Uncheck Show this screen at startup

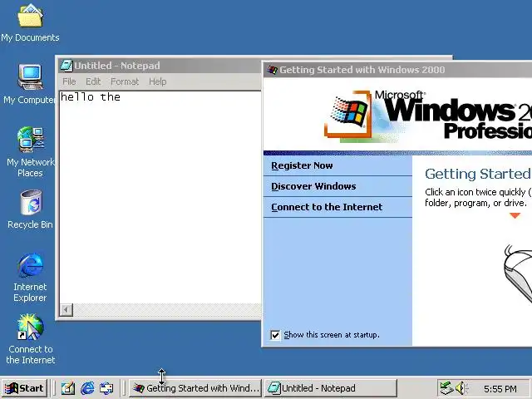[275, 335]
